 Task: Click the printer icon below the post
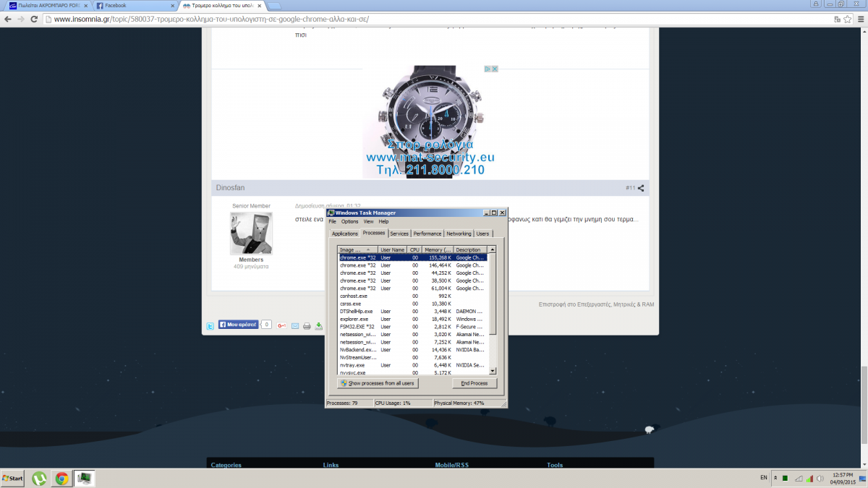pyautogui.click(x=307, y=326)
